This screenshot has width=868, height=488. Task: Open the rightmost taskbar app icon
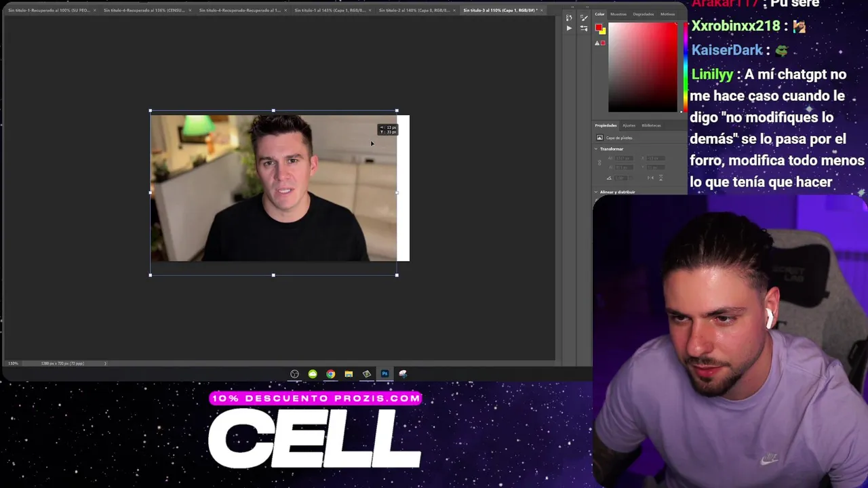(403, 374)
